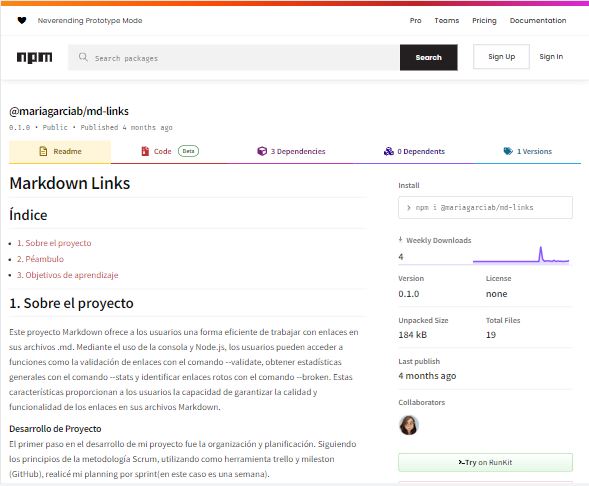Click the Dependents cubes icon
The width and height of the screenshot is (589, 486).
click(388, 151)
